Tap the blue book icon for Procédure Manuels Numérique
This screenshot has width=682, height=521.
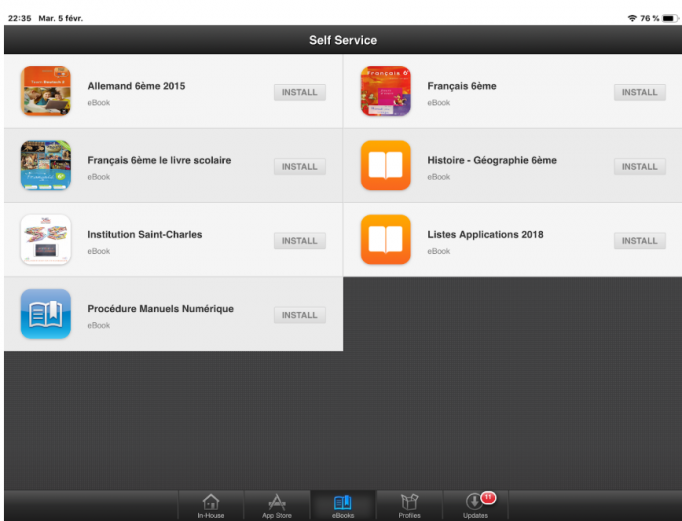[46, 314]
